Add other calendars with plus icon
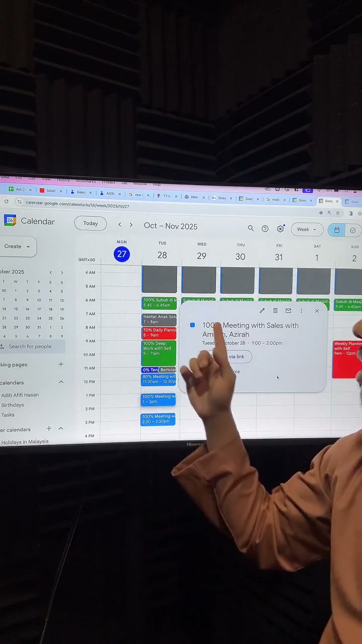 [x=49, y=429]
